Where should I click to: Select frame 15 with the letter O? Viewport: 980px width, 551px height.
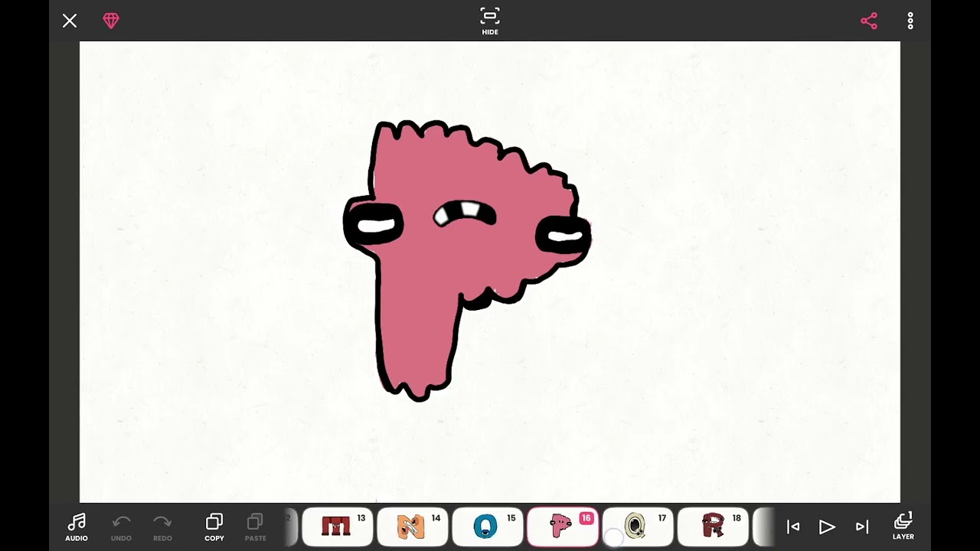(488, 527)
